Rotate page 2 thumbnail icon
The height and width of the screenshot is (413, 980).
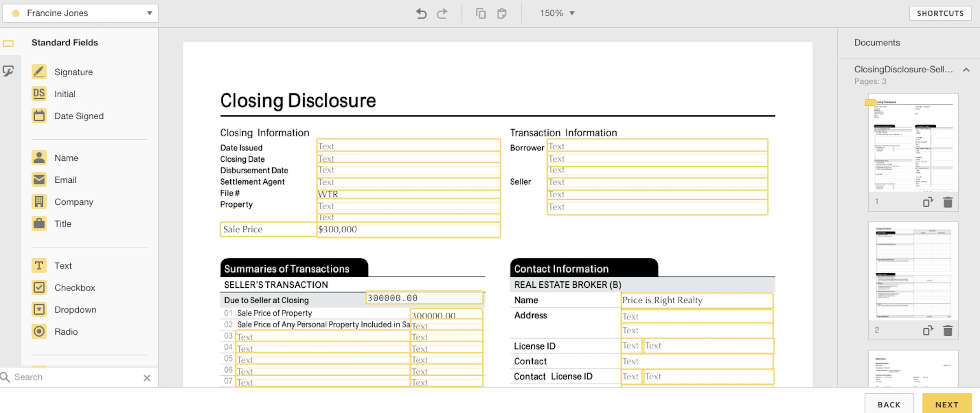tap(927, 330)
